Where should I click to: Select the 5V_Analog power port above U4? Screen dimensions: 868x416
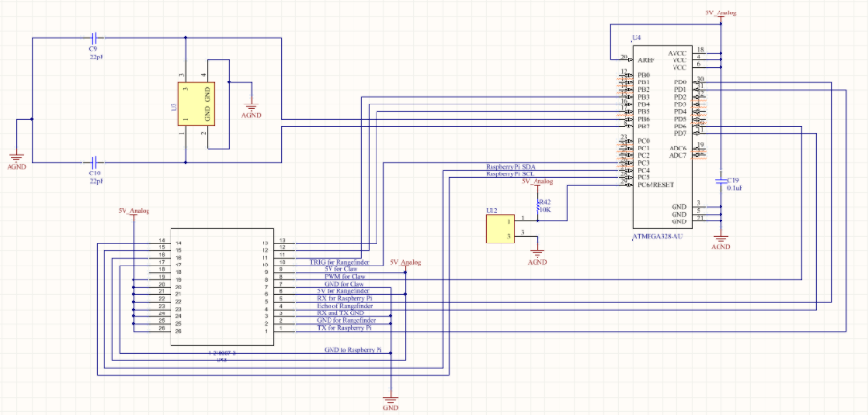(720, 14)
